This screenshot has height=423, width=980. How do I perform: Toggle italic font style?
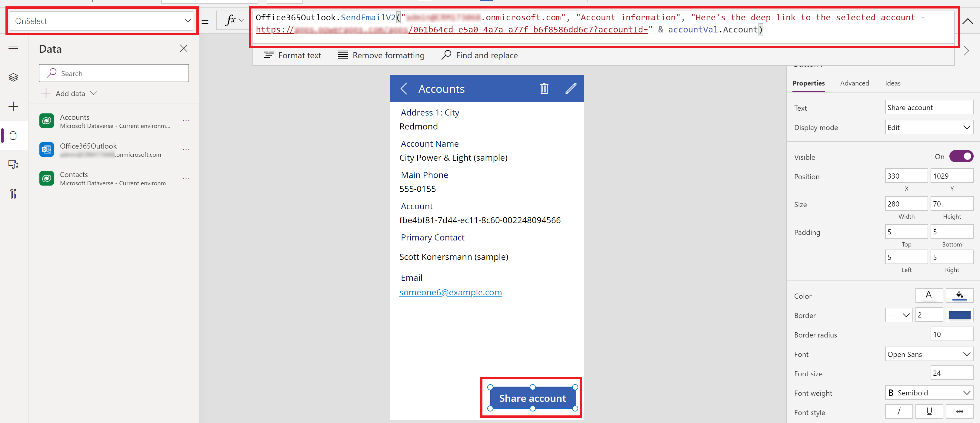[x=898, y=412]
